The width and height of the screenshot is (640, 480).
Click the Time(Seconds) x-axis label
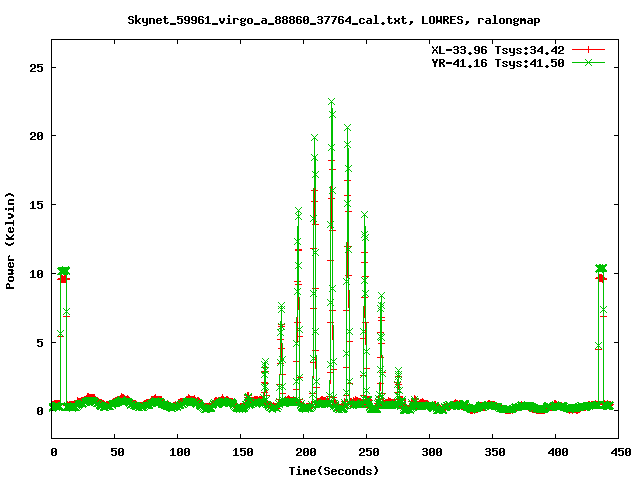click(334, 471)
